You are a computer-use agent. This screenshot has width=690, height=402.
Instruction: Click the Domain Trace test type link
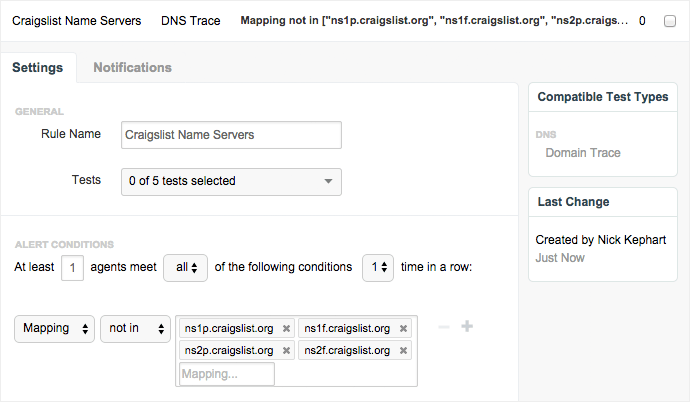pyautogui.click(x=583, y=153)
